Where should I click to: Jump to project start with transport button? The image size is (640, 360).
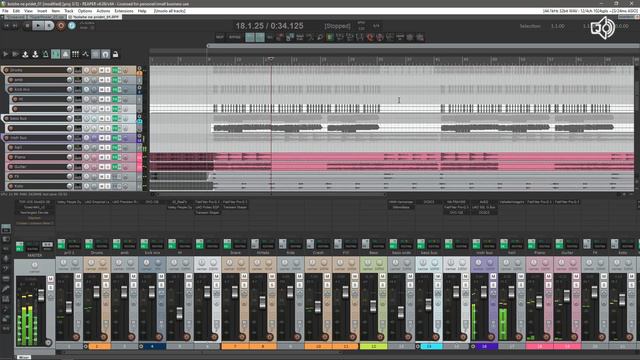click(x=7, y=26)
